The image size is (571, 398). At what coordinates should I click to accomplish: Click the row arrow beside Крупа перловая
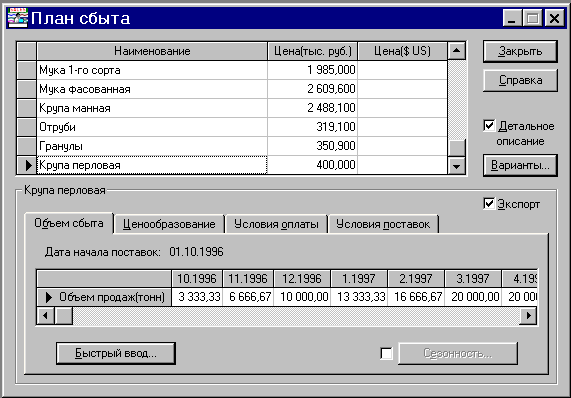pyautogui.click(x=28, y=165)
